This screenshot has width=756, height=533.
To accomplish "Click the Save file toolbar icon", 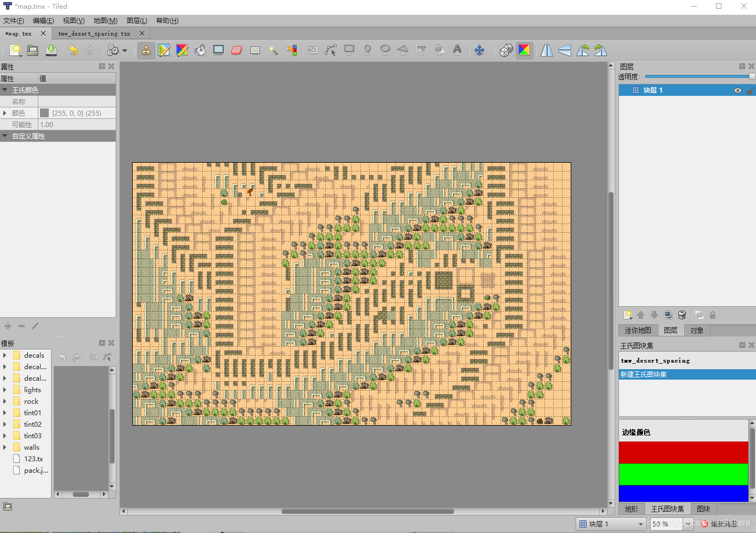I will 51,50.
